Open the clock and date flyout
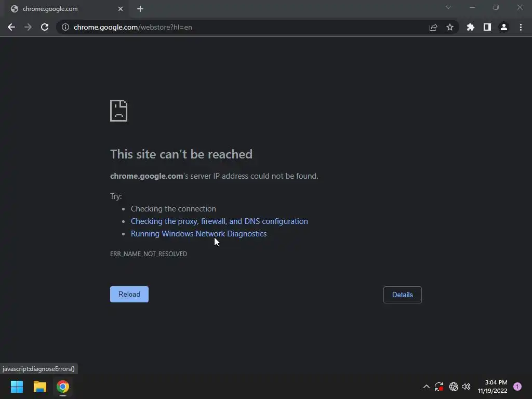 (x=493, y=387)
